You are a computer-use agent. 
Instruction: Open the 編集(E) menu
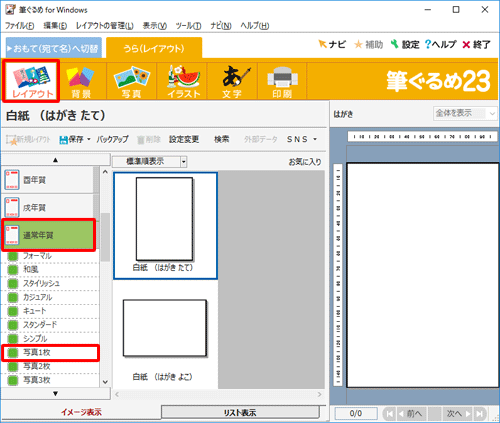click(55, 26)
